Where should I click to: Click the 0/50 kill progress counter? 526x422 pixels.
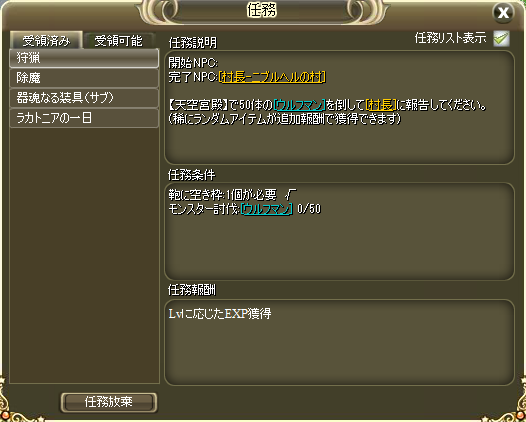tap(309, 209)
